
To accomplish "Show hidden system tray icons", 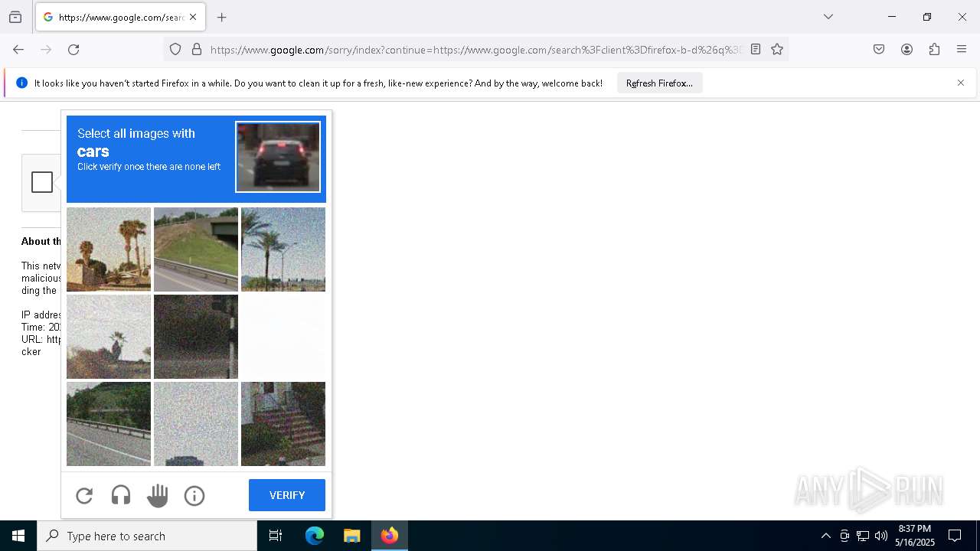I will coord(825,536).
